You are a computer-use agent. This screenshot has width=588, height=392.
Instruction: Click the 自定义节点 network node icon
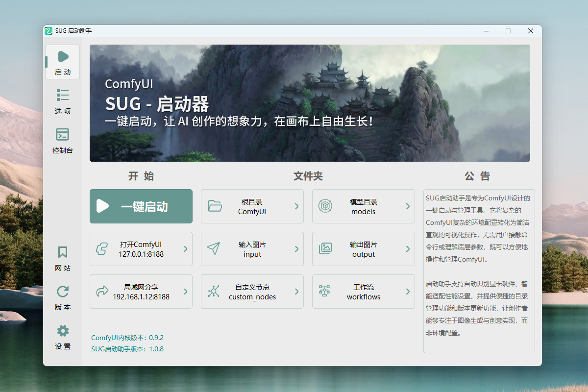(213, 292)
